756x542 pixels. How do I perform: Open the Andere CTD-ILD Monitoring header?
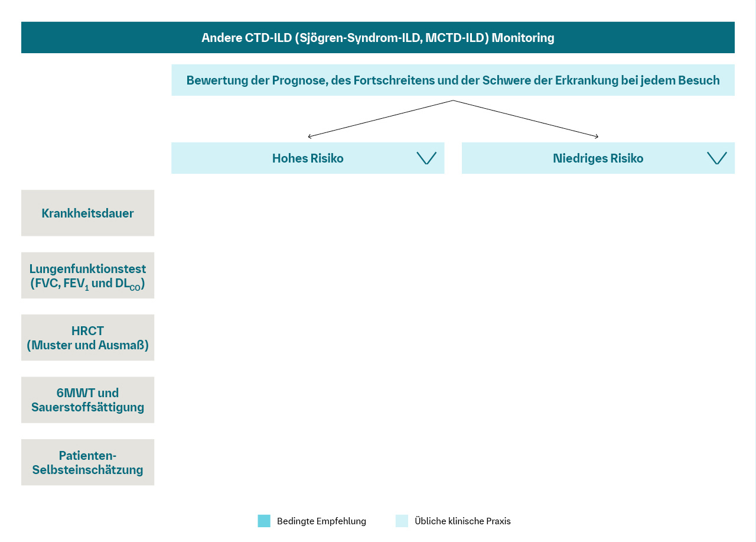click(x=377, y=37)
